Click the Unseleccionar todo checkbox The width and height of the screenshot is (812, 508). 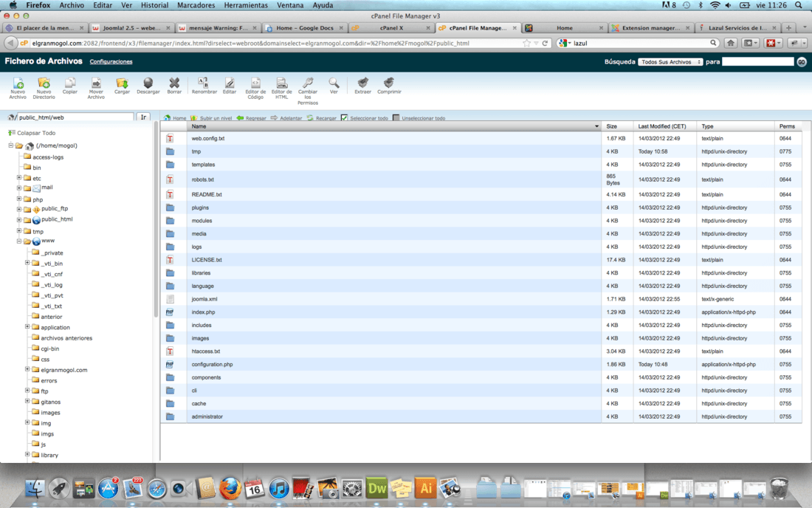coord(396,118)
